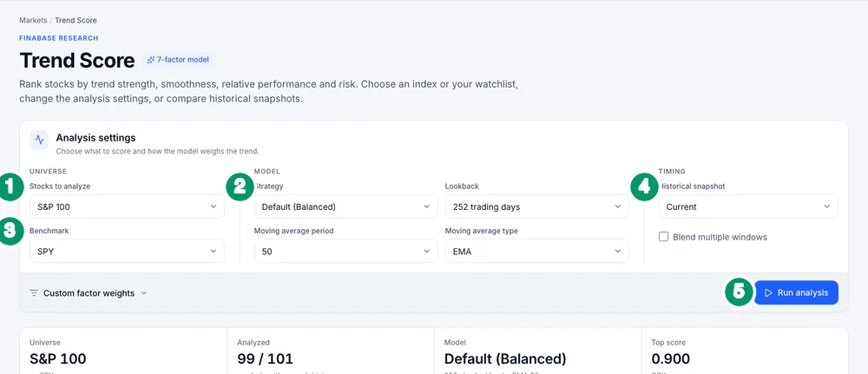Enable Blend multiple windows checkbox
Screen dimensions: 868x374
tap(664, 237)
